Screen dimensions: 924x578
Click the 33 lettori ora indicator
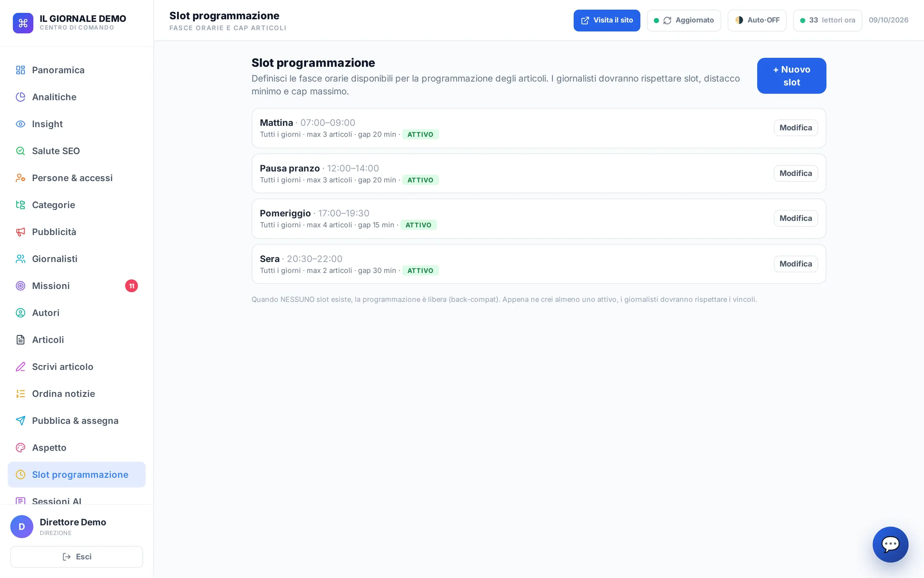tap(827, 20)
